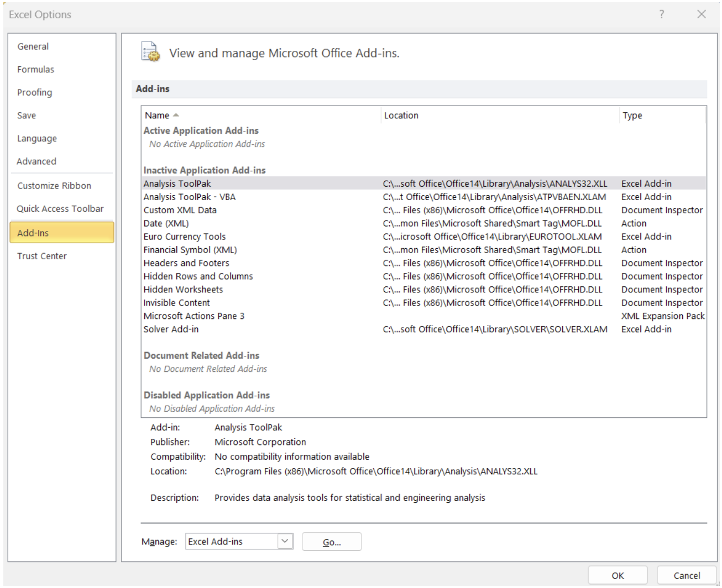This screenshot has height=588, width=722.
Task: Click the XML Expansion Pack type cell
Action: tap(663, 316)
